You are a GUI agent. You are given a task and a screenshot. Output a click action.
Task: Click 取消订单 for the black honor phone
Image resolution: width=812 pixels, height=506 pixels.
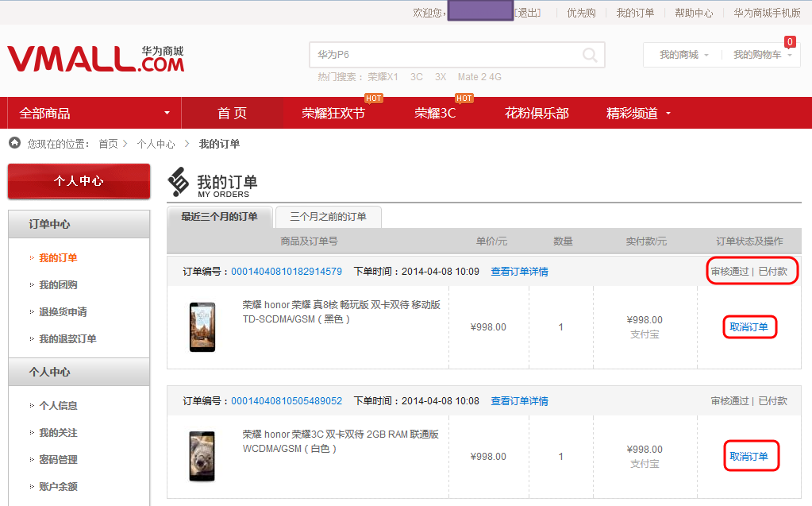click(749, 327)
